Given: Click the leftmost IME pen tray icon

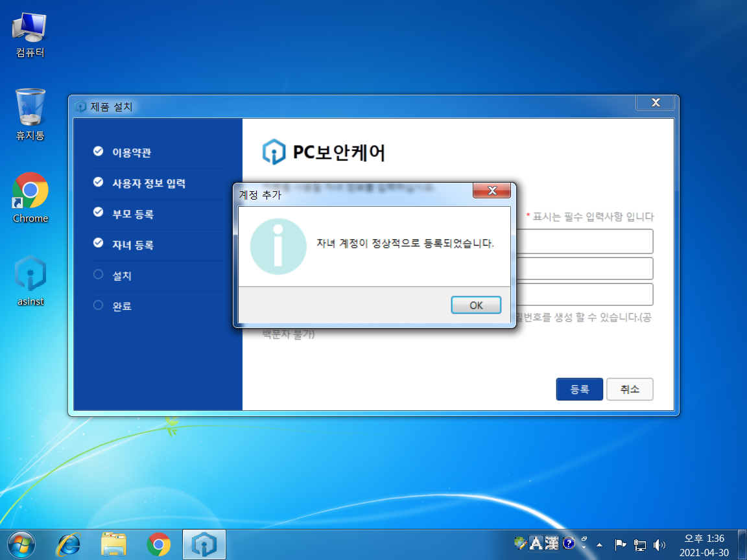Looking at the screenshot, I should [x=520, y=543].
